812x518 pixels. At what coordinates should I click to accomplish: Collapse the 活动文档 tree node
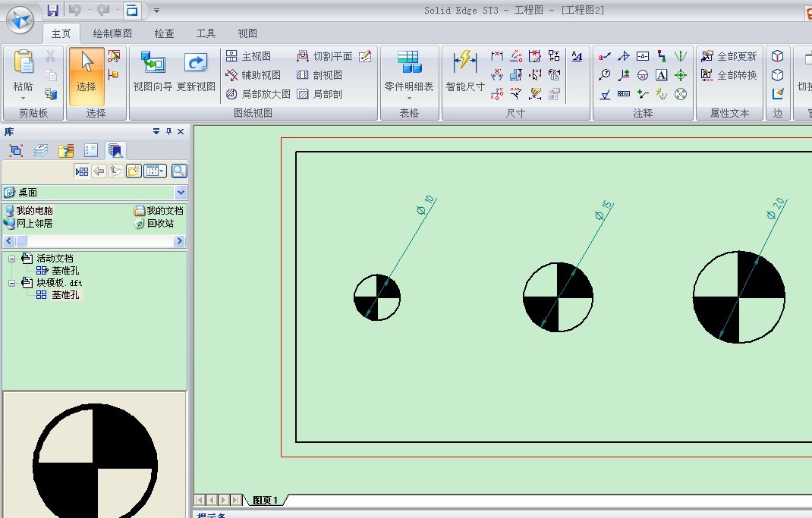(x=12, y=258)
